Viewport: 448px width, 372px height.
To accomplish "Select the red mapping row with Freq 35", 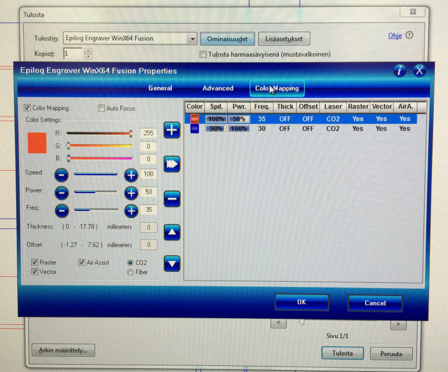I will pyautogui.click(x=301, y=119).
